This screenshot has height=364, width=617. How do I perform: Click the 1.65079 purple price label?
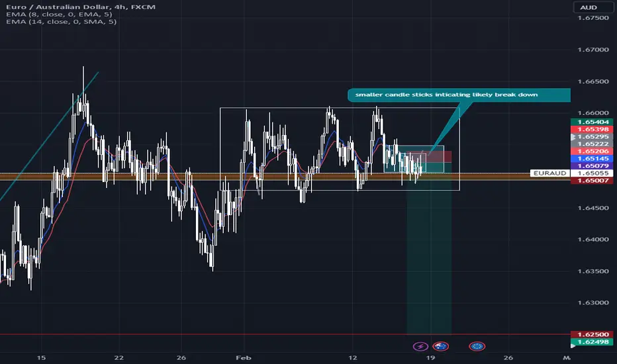click(592, 165)
